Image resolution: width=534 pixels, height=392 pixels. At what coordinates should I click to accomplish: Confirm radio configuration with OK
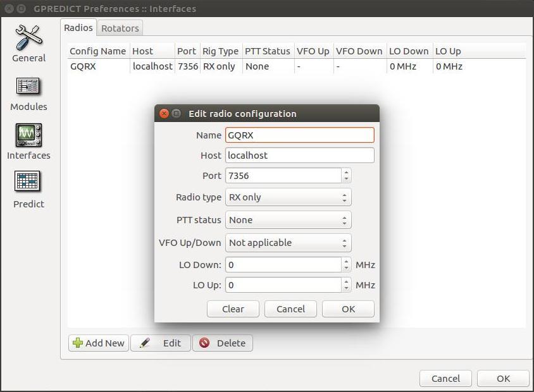coord(348,309)
